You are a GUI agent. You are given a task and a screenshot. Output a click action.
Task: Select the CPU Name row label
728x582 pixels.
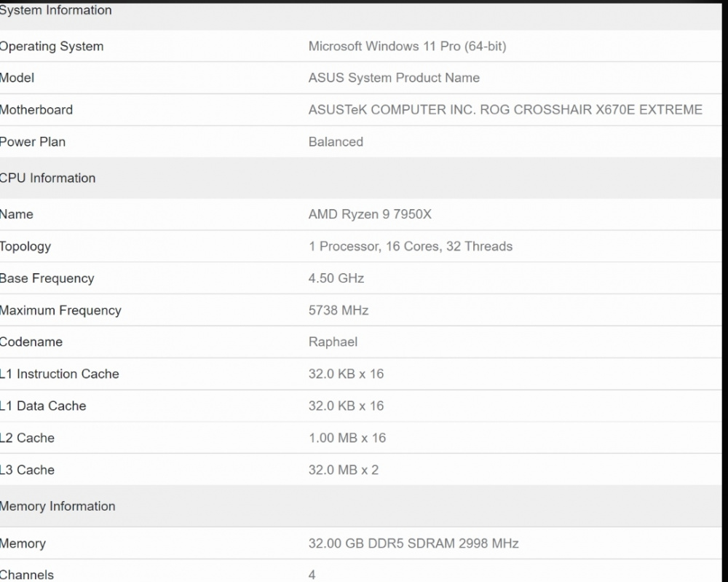[x=17, y=214]
